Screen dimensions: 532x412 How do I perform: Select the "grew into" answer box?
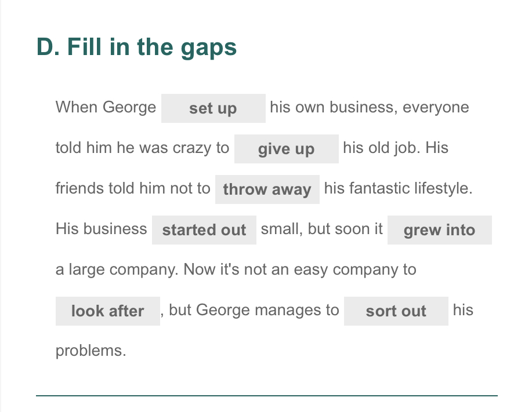coord(439,230)
